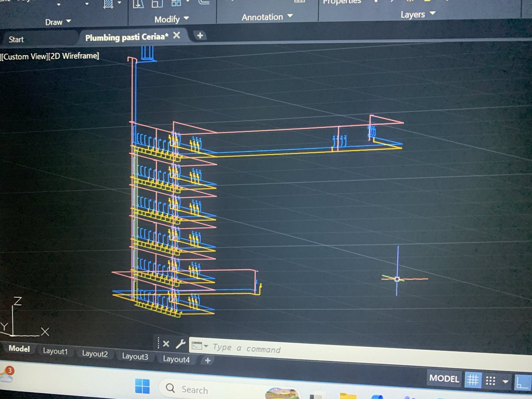Expand the Annotation panel dropdown
The image size is (532, 399).
click(x=267, y=17)
